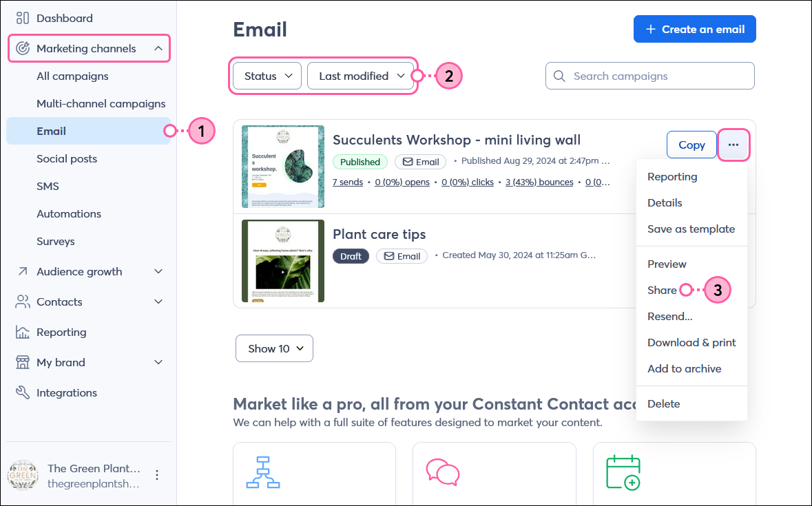Click the blue flowchart automation icon

263,472
